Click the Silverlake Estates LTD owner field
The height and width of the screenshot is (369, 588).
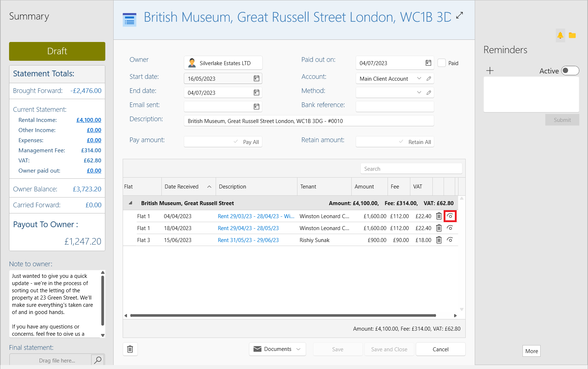click(223, 63)
